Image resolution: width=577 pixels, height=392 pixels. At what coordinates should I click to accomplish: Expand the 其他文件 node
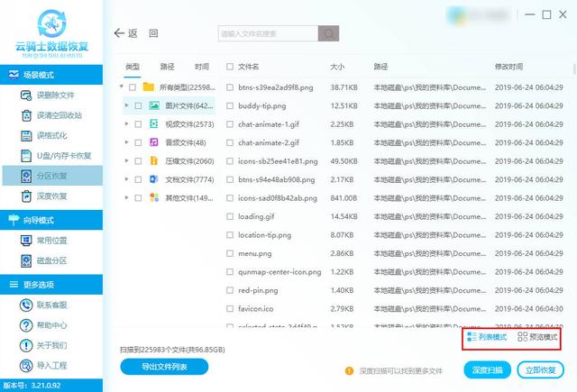click(x=126, y=197)
